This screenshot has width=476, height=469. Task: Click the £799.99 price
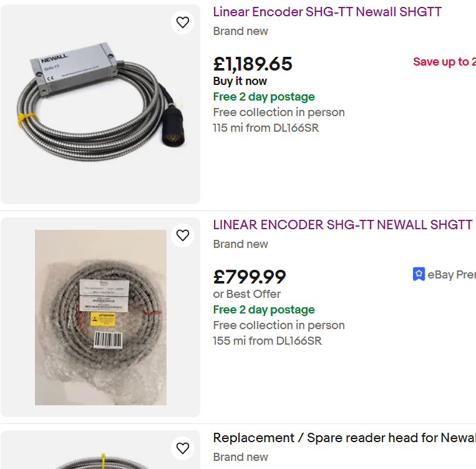pos(250,277)
